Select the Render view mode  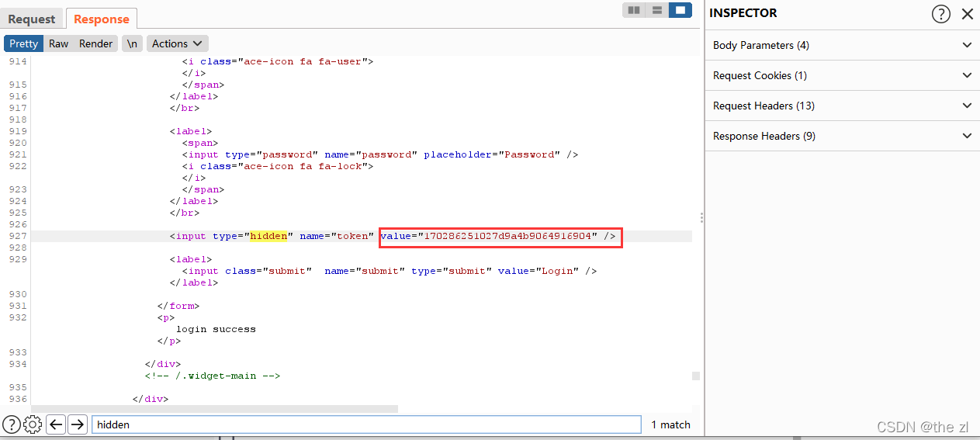point(96,43)
